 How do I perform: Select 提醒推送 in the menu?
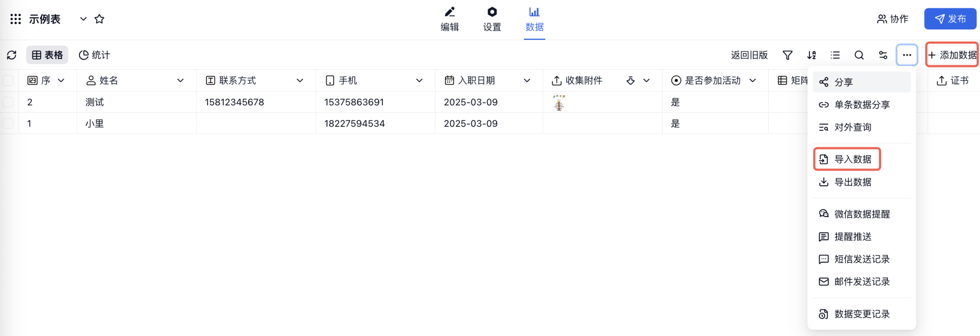(x=862, y=237)
